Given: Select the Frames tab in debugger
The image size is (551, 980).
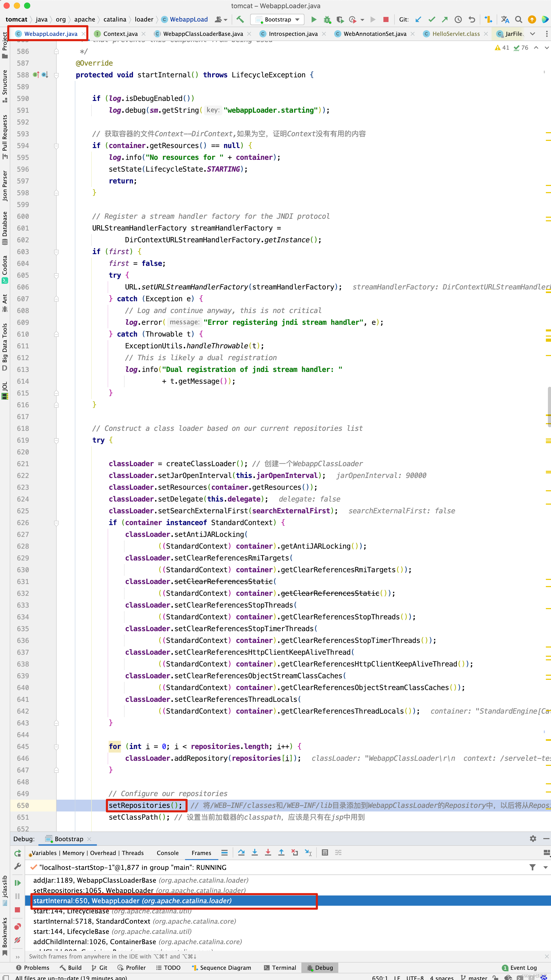Looking at the screenshot, I should 201,853.
